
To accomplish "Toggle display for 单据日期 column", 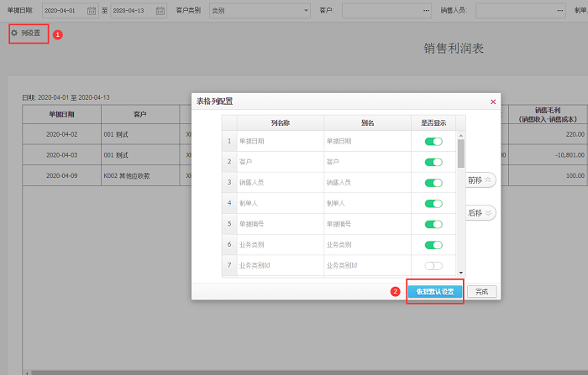I will coord(433,141).
